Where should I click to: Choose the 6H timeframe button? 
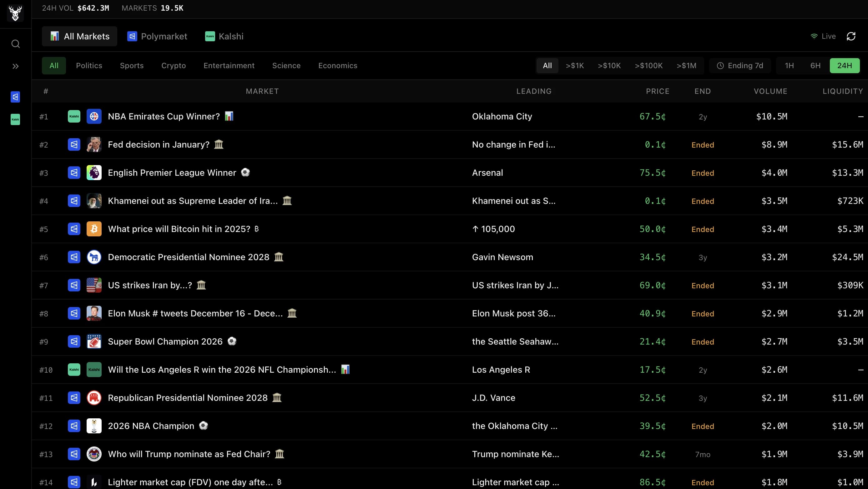pyautogui.click(x=815, y=65)
